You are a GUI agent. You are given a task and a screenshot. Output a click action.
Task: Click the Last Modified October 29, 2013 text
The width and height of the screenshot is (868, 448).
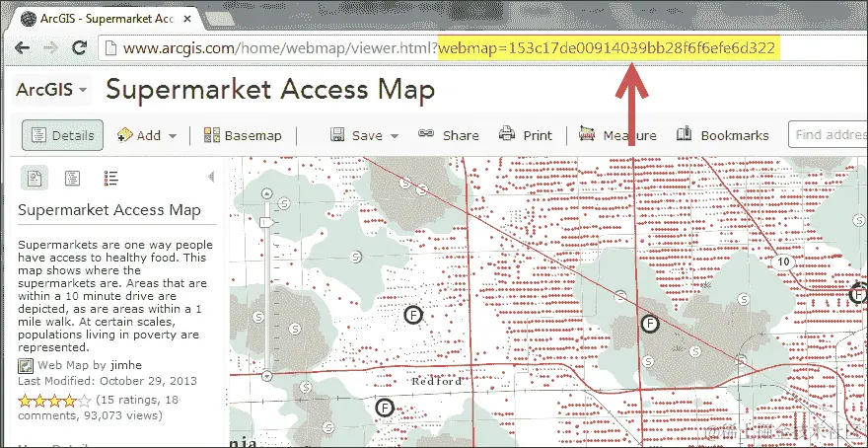[108, 381]
